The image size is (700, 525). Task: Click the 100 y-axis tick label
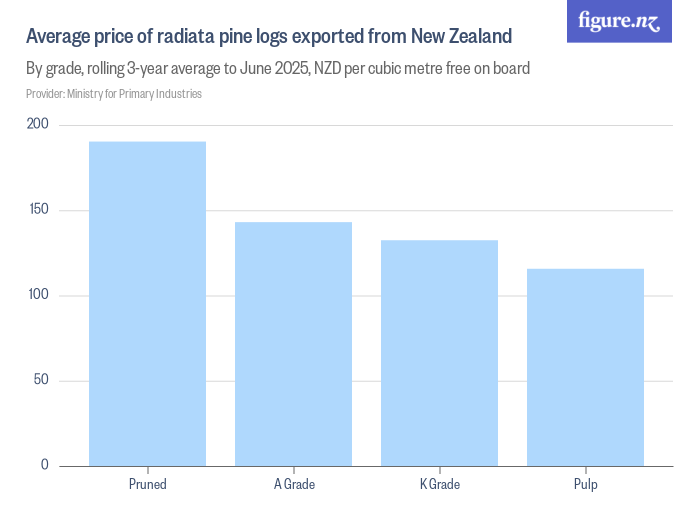pos(38,295)
